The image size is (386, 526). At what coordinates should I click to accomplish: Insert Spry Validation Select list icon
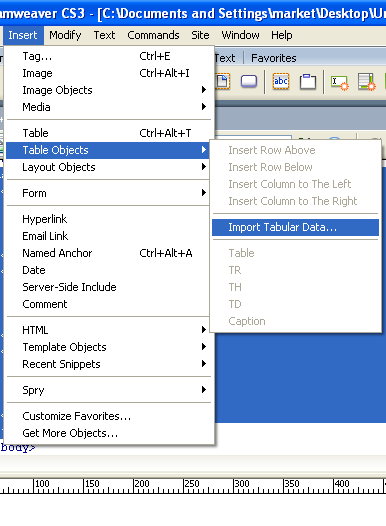tap(366, 82)
